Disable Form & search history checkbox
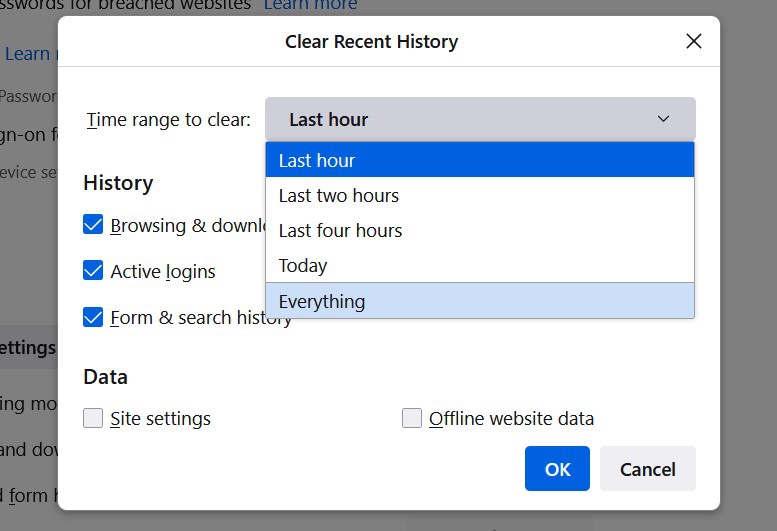 tap(93, 317)
